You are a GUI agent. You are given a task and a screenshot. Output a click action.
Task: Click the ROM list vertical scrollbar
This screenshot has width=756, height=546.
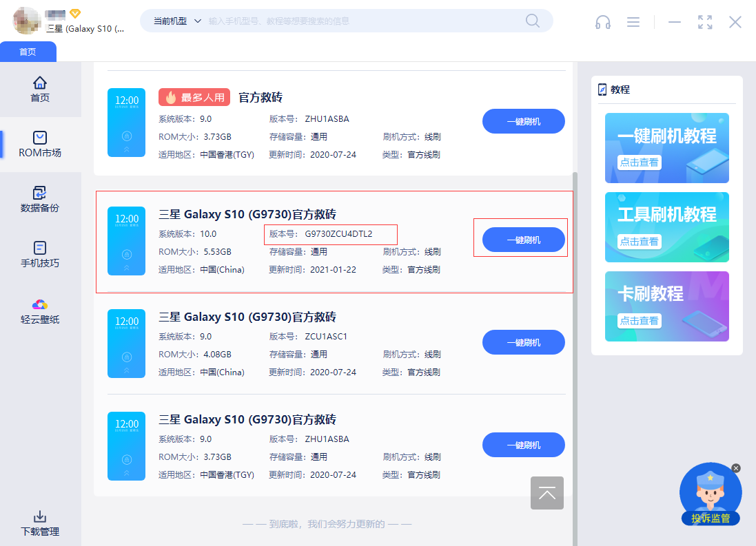[x=575, y=359]
